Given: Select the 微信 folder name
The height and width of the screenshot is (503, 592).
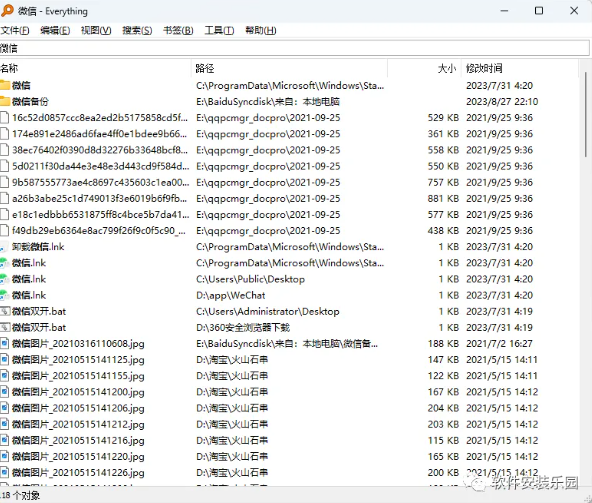Looking at the screenshot, I should pos(21,85).
